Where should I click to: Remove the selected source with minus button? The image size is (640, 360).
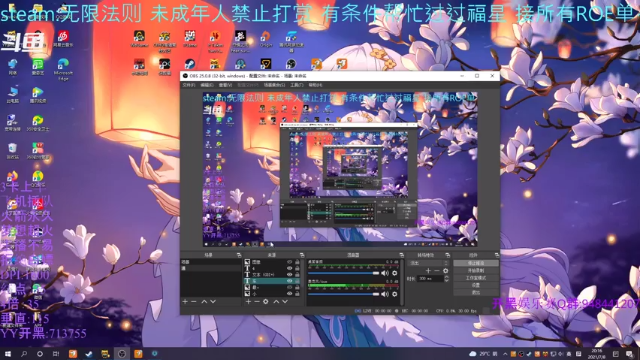(x=257, y=302)
